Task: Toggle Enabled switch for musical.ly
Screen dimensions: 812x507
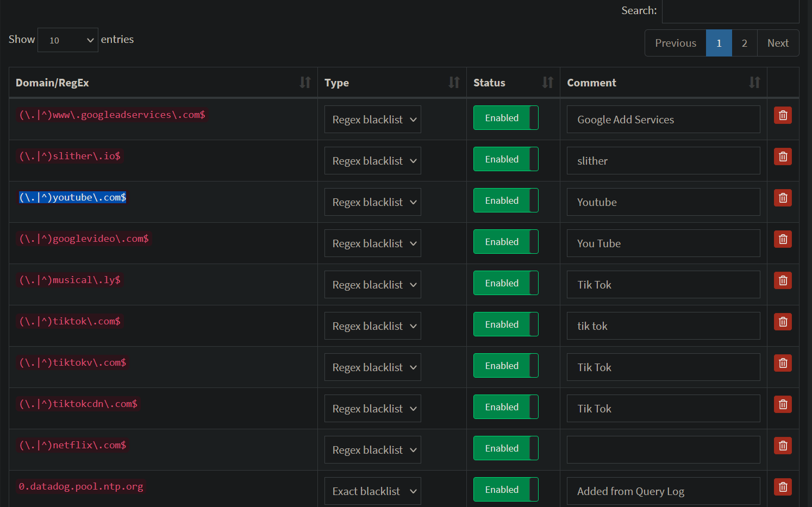Action: point(506,283)
